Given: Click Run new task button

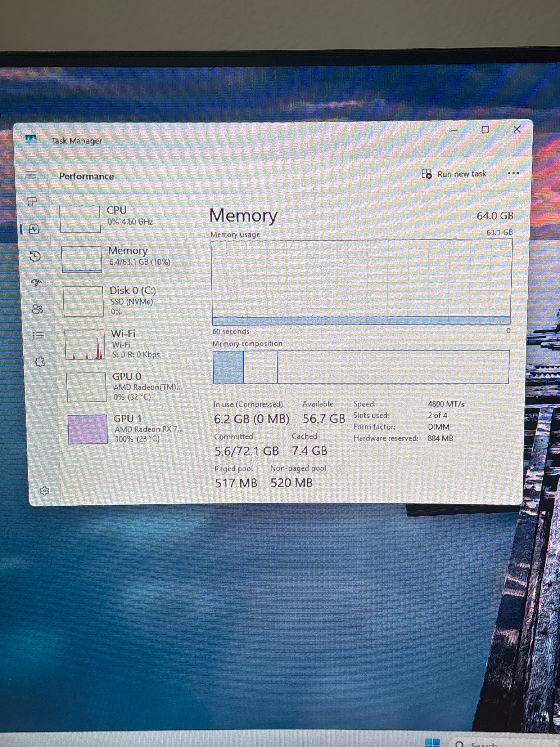Looking at the screenshot, I should tap(454, 174).
